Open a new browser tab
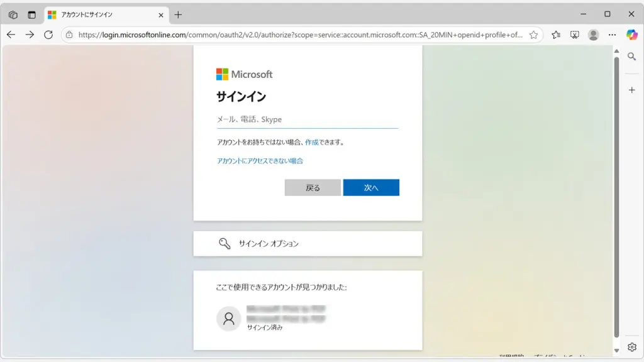 pos(178,15)
